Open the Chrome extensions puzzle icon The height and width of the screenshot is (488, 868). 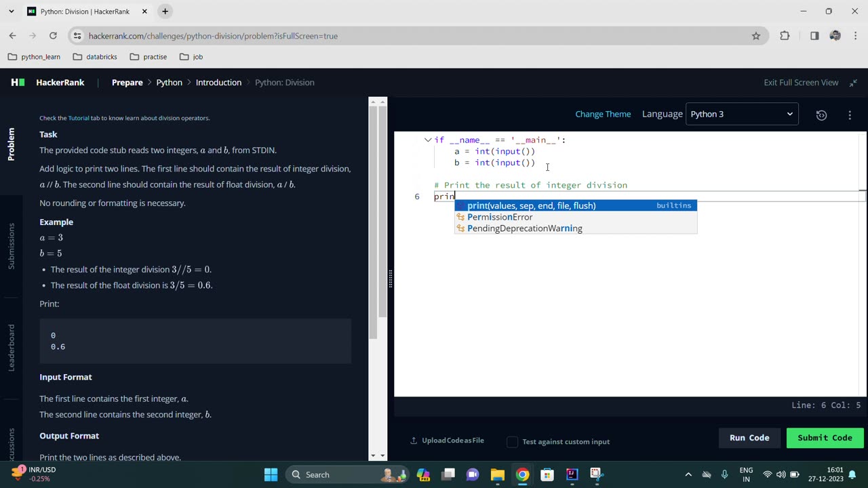pos(785,36)
